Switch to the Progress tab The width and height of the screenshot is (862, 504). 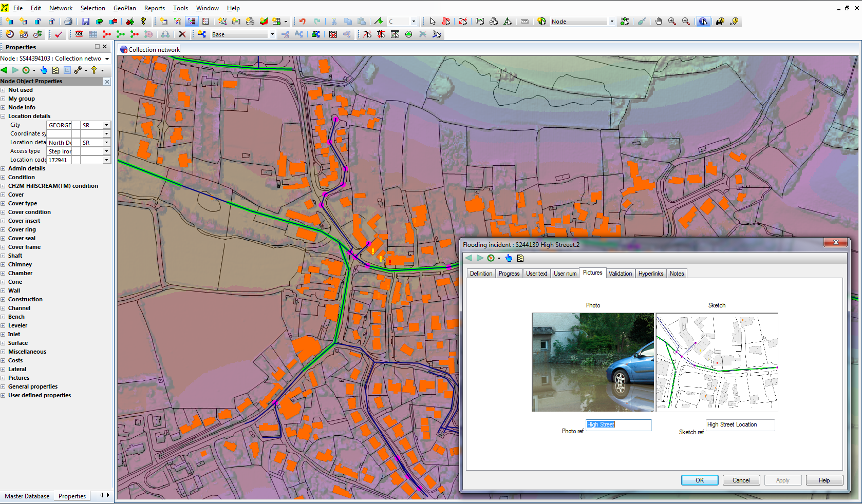coord(509,274)
